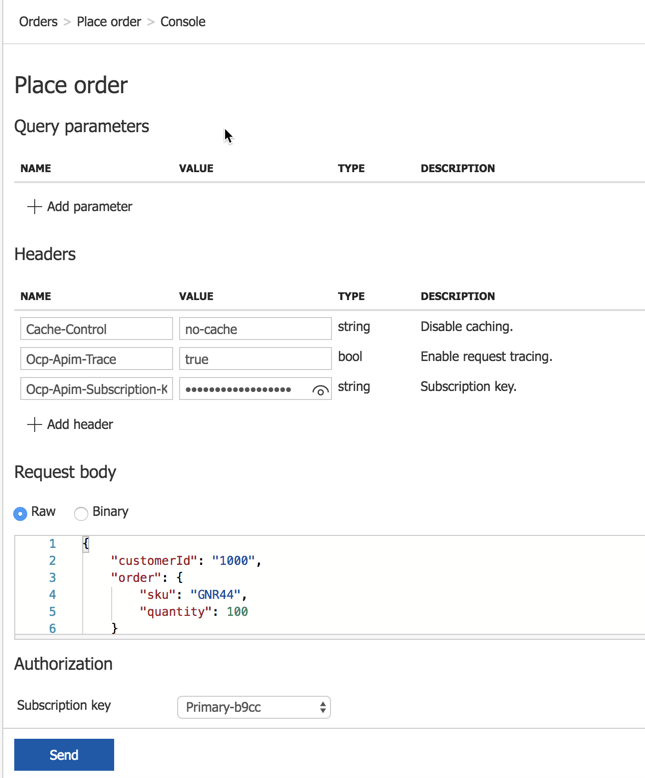Click the plus icon beside Add header
The height and width of the screenshot is (778, 645).
click(34, 425)
